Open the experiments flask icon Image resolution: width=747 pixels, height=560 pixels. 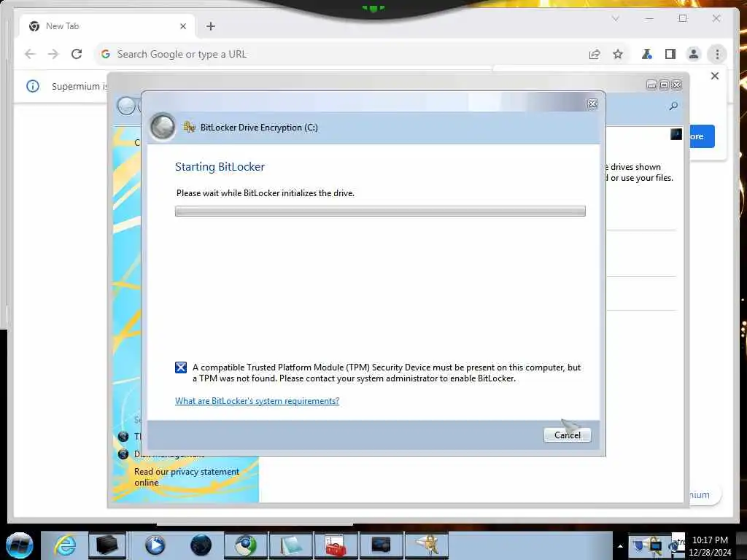646,54
